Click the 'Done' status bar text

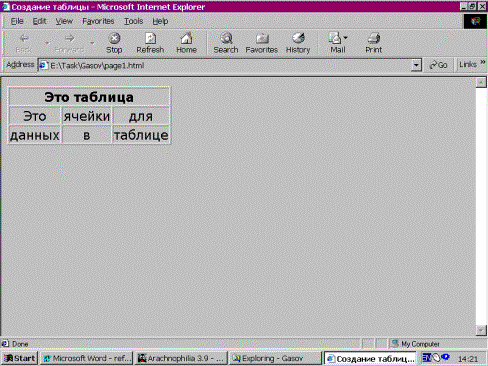pyautogui.click(x=20, y=344)
